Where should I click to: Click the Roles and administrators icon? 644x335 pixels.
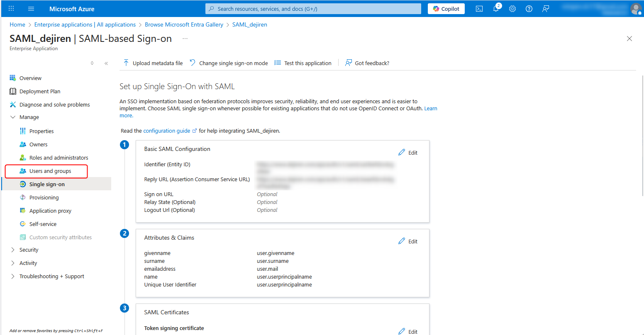tap(23, 158)
